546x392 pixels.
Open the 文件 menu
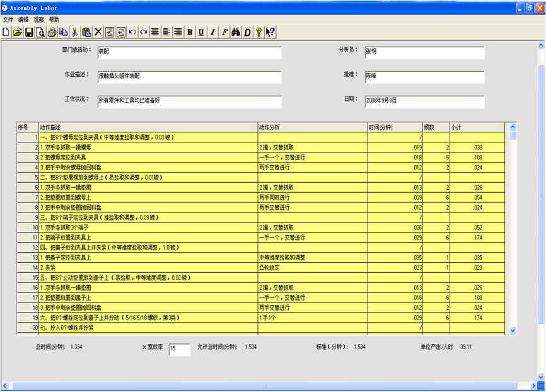[x=8, y=20]
